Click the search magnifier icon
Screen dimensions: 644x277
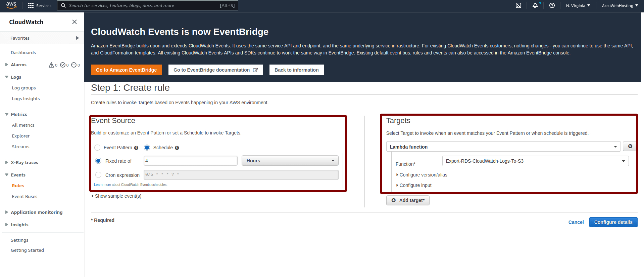63,5
